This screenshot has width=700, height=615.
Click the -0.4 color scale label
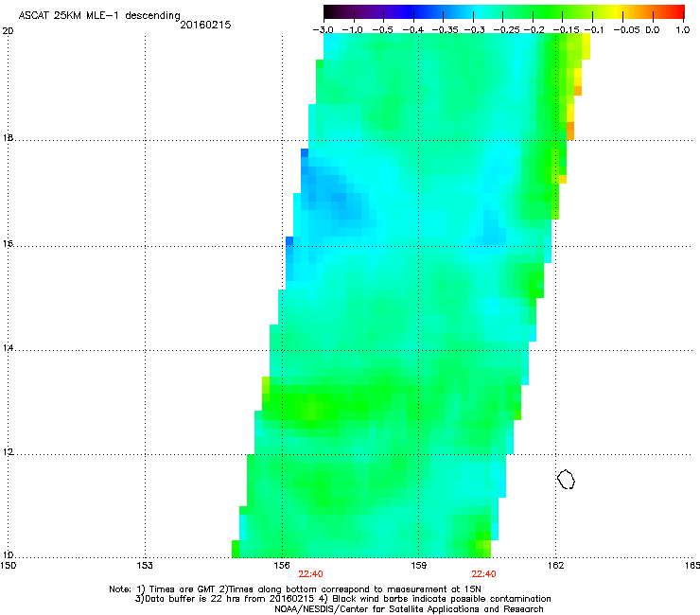pos(413,30)
